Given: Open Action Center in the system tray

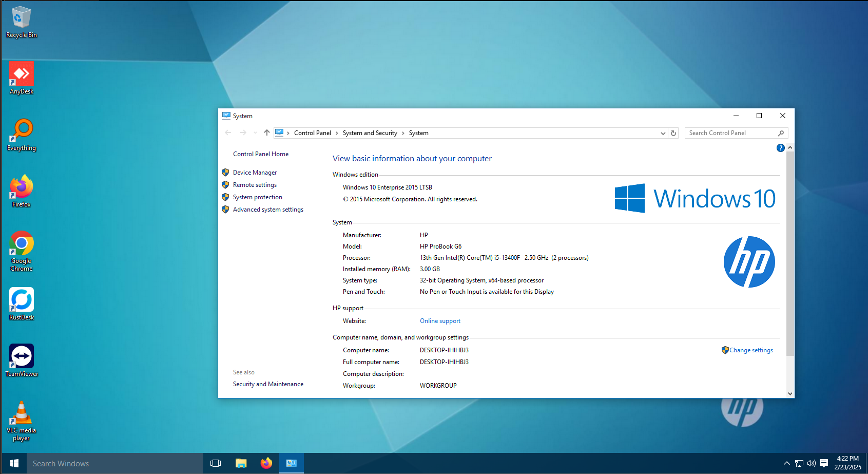Looking at the screenshot, I should click(824, 463).
